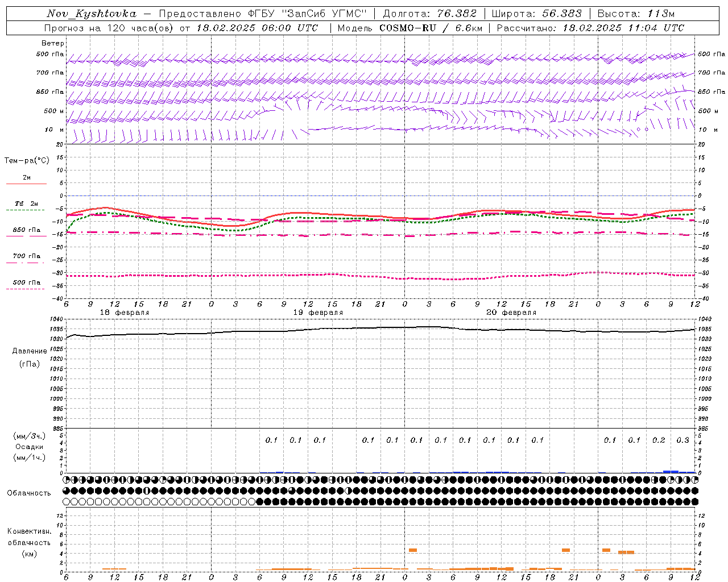Click the '(км)' unit under convective cloudiness
Screen dimensions: 728x582
point(29,554)
